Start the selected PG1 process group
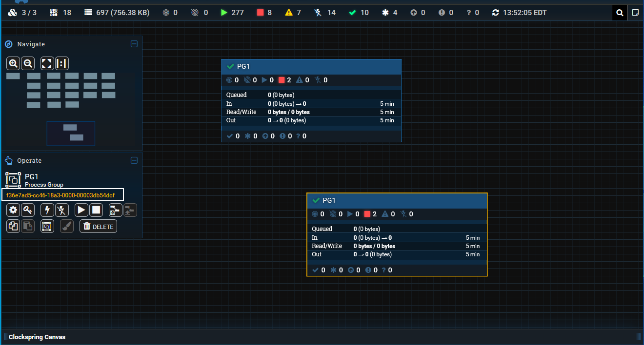Image resolution: width=644 pixels, height=345 pixels. point(81,211)
